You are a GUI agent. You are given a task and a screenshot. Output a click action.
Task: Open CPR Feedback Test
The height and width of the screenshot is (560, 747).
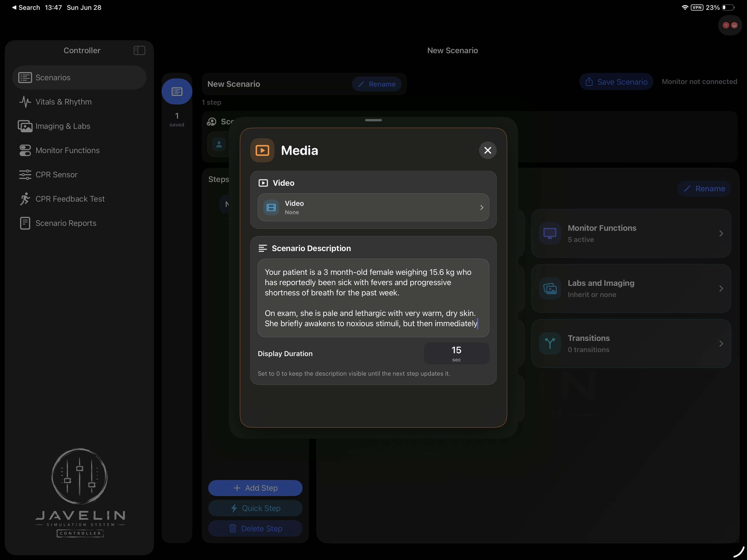coord(79,199)
